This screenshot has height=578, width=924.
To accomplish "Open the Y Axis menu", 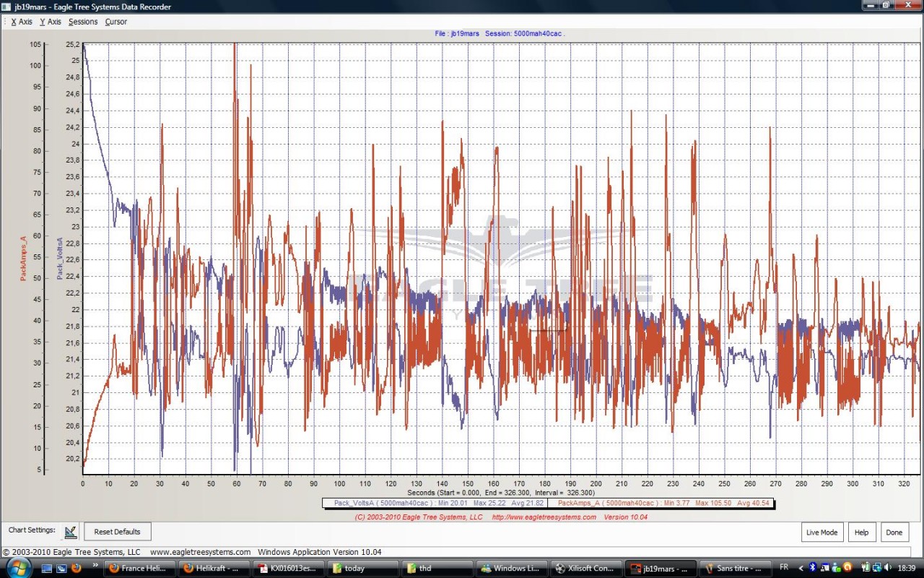I will pos(51,22).
